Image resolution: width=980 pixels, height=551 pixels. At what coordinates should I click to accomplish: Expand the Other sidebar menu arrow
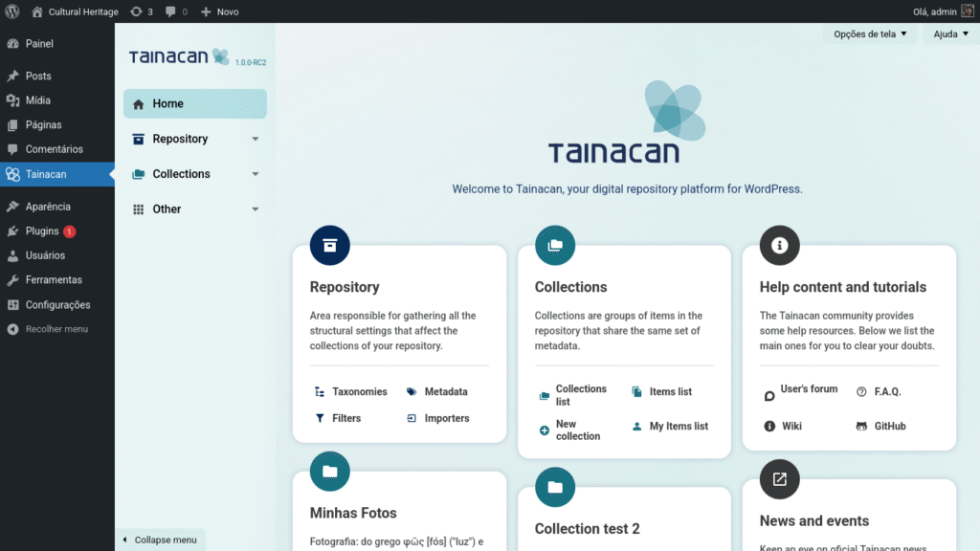pyautogui.click(x=255, y=209)
